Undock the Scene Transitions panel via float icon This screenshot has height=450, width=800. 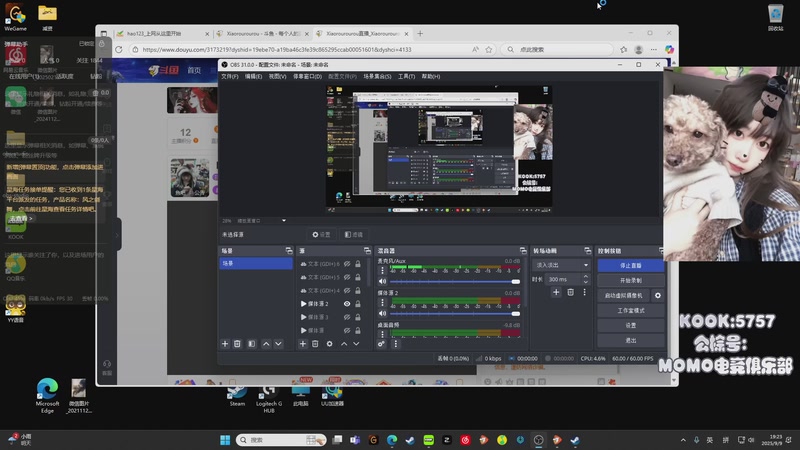click(587, 251)
